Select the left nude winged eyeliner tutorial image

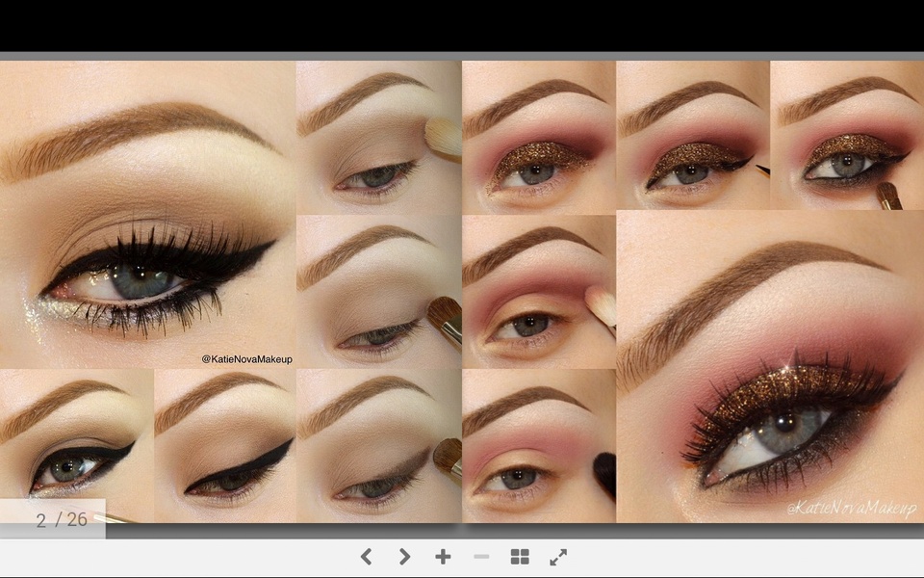coord(230,292)
